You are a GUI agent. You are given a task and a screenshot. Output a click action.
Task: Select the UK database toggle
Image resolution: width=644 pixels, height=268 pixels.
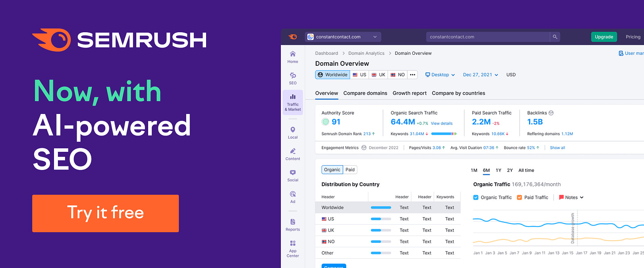(379, 75)
